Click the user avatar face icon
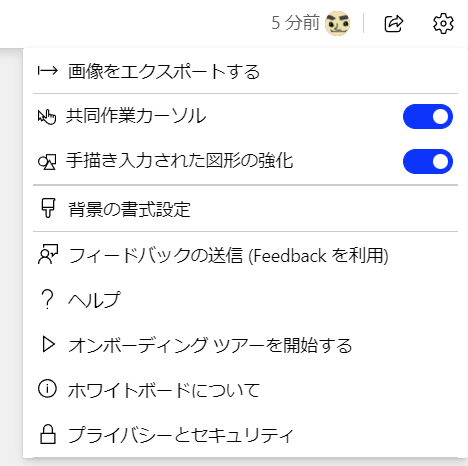The width and height of the screenshot is (468, 466). point(337,23)
